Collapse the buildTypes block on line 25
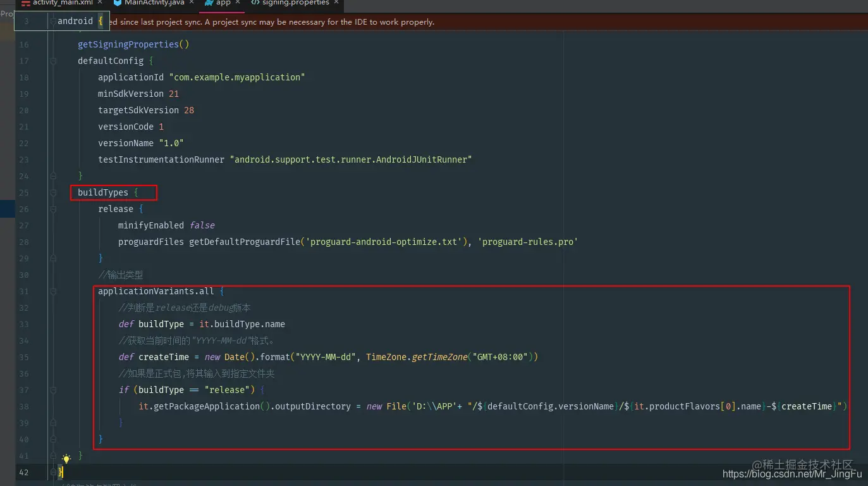The image size is (868, 486). (54, 192)
